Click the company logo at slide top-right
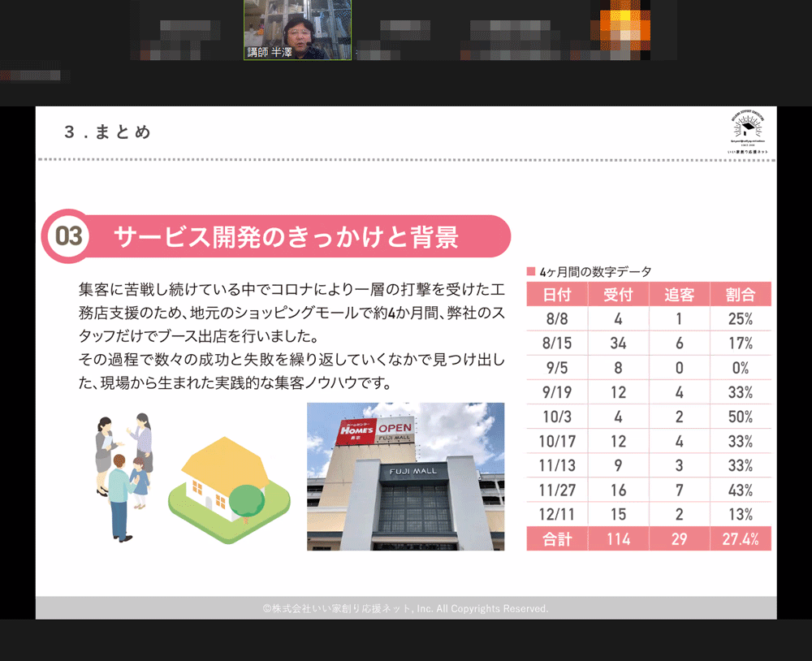Viewport: 812px width, 661px height. click(x=748, y=133)
